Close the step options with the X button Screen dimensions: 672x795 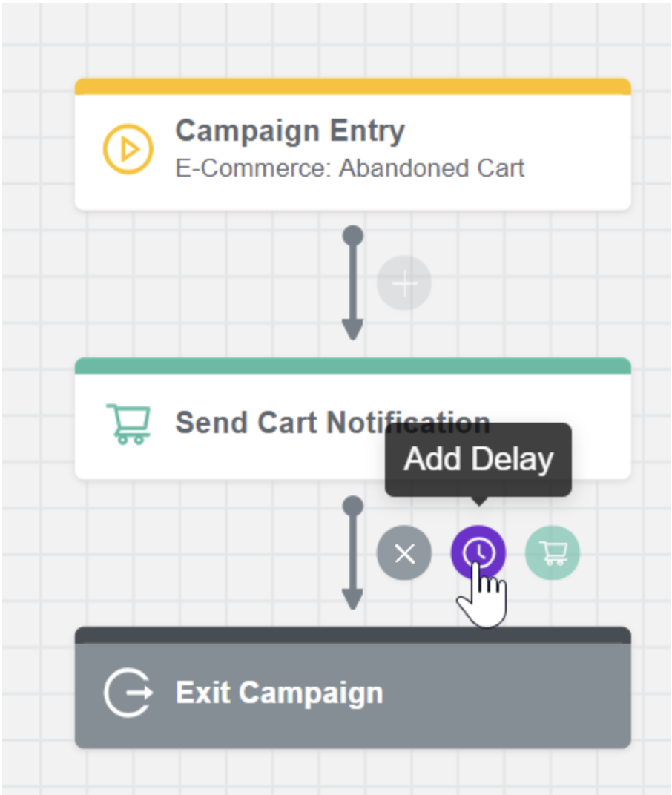[x=404, y=553]
